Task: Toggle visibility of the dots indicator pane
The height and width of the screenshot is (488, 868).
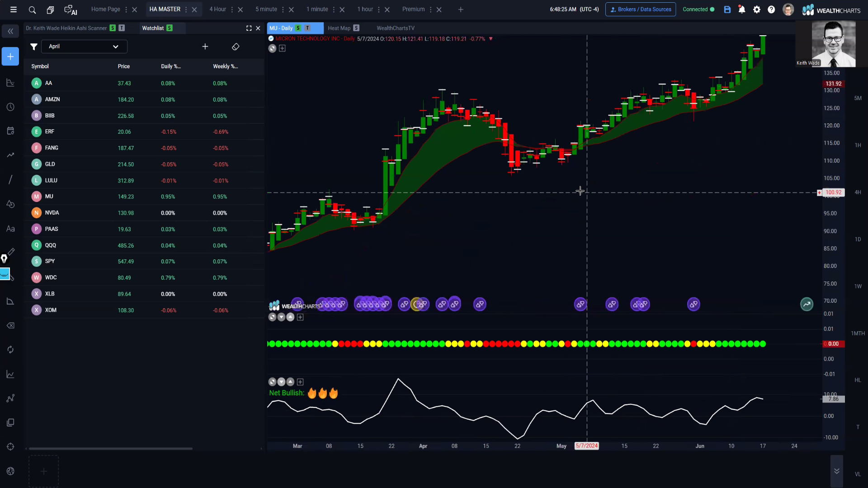Action: click(x=272, y=317)
